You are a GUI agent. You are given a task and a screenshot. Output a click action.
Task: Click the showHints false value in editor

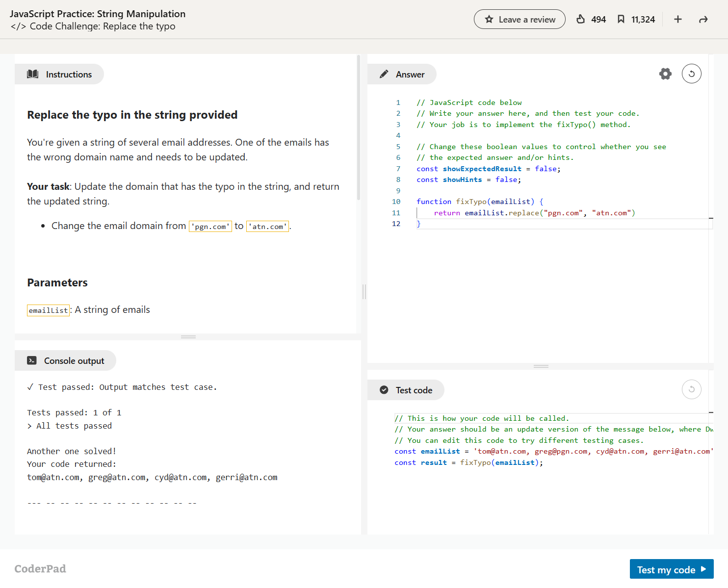pyautogui.click(x=506, y=180)
